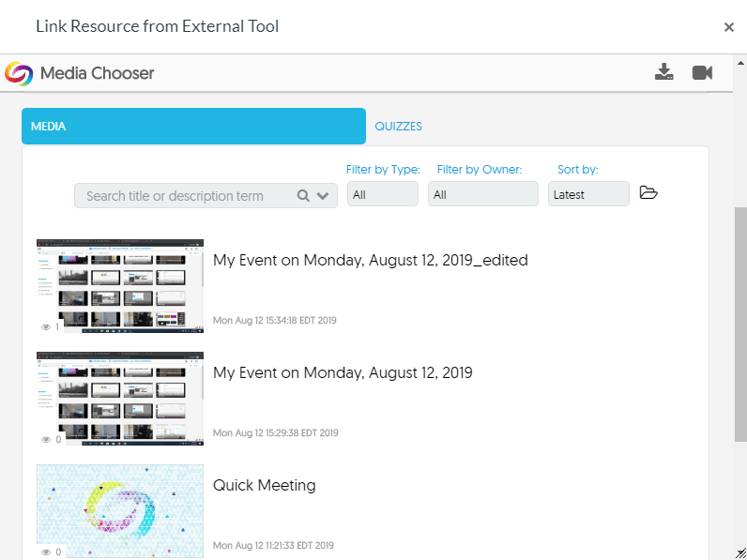Open Filter by Owner dropdown

point(482,194)
